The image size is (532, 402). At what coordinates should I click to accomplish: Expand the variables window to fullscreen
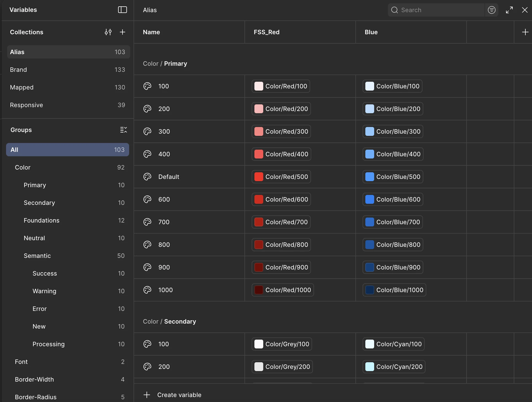(x=509, y=10)
